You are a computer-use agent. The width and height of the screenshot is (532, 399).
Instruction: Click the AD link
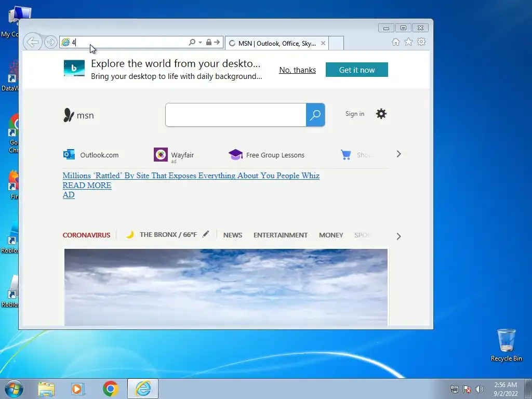pos(69,195)
